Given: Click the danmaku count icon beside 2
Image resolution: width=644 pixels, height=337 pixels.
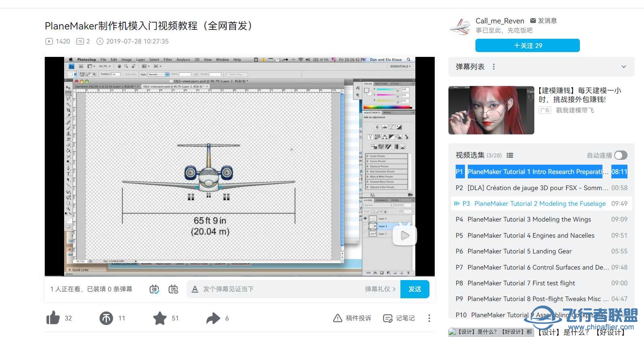Looking at the screenshot, I should tap(80, 41).
